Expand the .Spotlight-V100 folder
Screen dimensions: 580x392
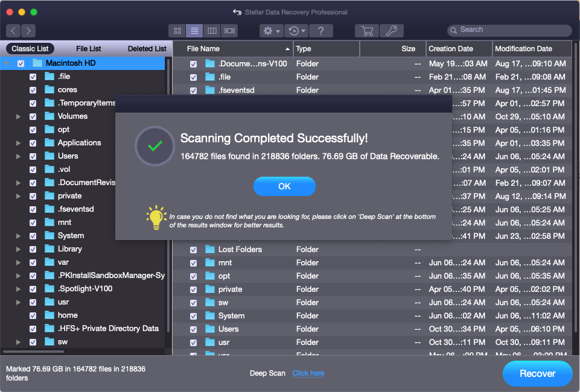pyautogui.click(x=18, y=289)
